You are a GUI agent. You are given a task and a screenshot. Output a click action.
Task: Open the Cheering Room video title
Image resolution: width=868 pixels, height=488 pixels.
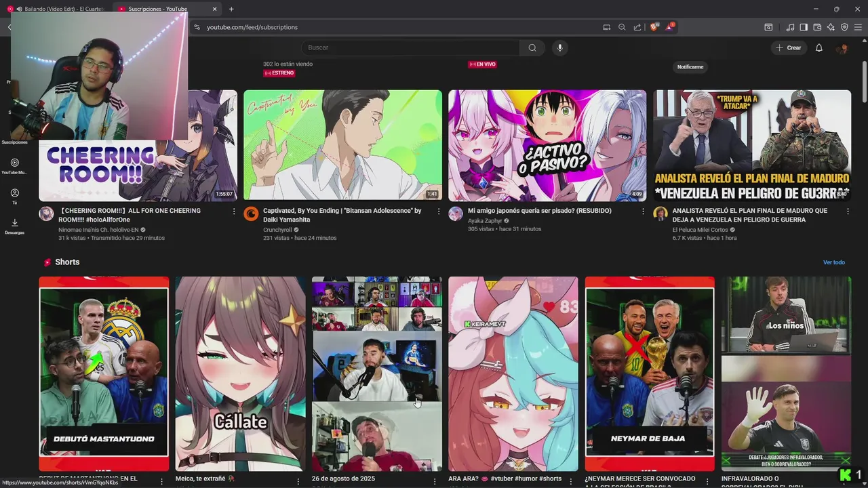point(130,215)
